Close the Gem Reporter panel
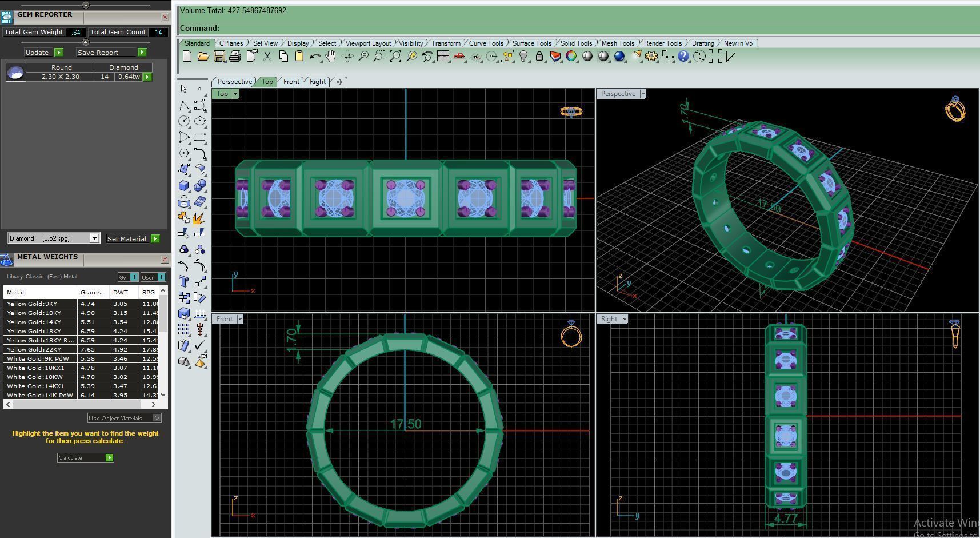This screenshot has height=538, width=980. (165, 17)
